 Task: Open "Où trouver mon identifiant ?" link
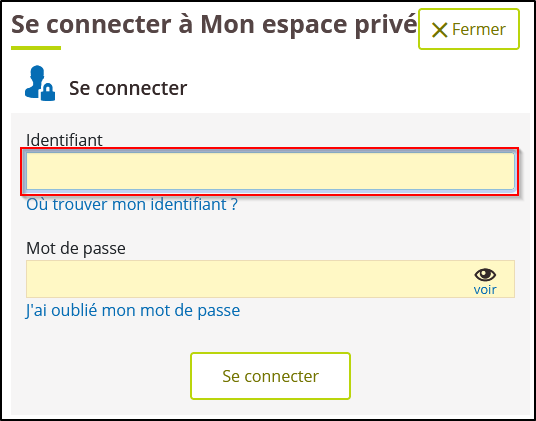pos(132,205)
